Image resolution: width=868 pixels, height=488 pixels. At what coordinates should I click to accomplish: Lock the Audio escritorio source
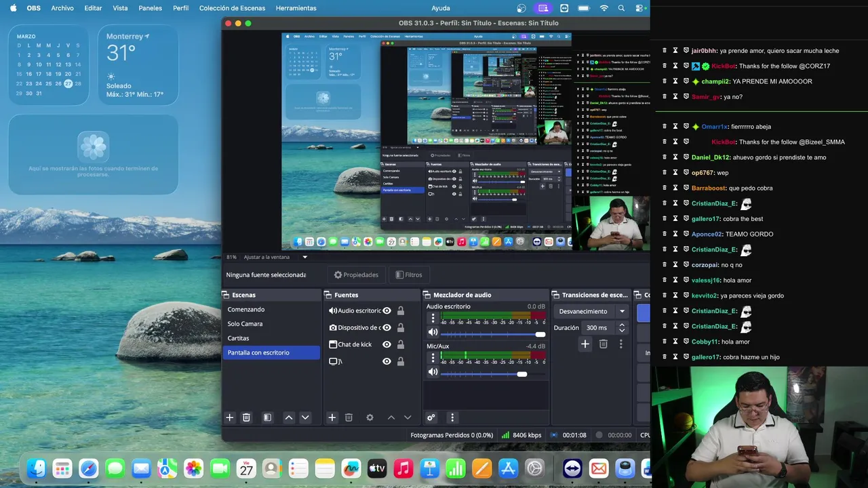click(x=401, y=310)
